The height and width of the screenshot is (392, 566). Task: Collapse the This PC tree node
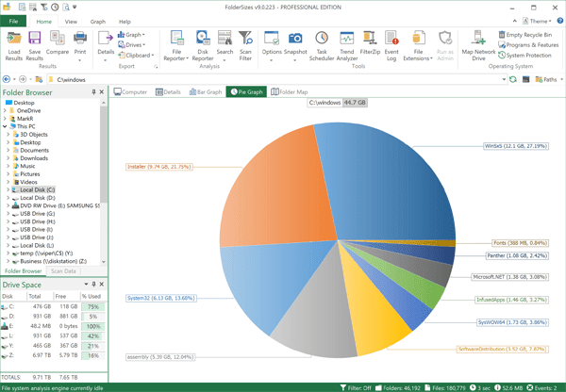coord(5,126)
